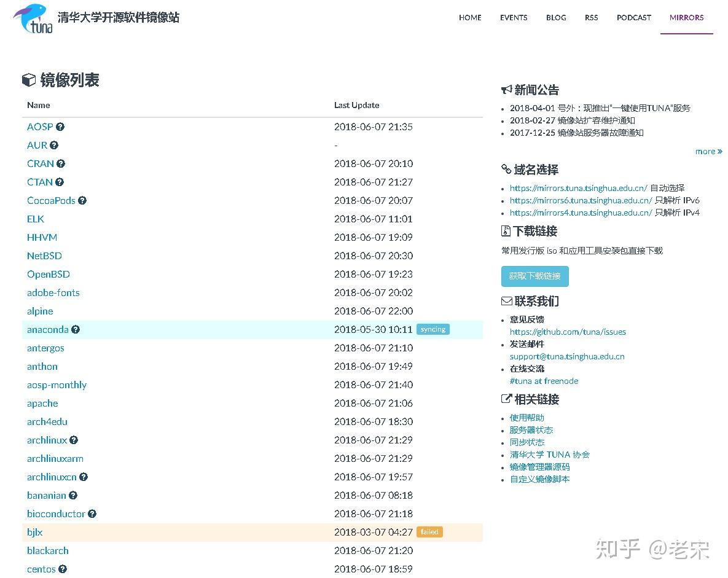Open the CTAN mirror link
728x578 pixels.
[40, 182]
